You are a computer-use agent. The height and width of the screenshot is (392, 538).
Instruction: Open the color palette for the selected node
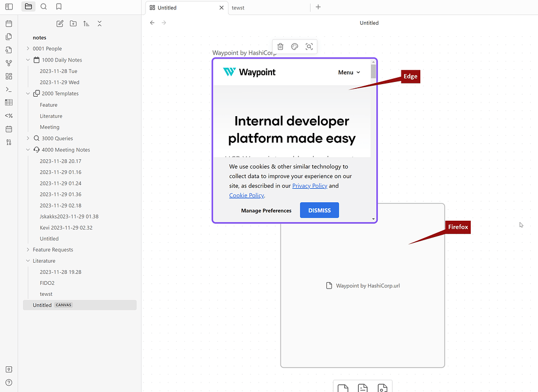coord(295,46)
